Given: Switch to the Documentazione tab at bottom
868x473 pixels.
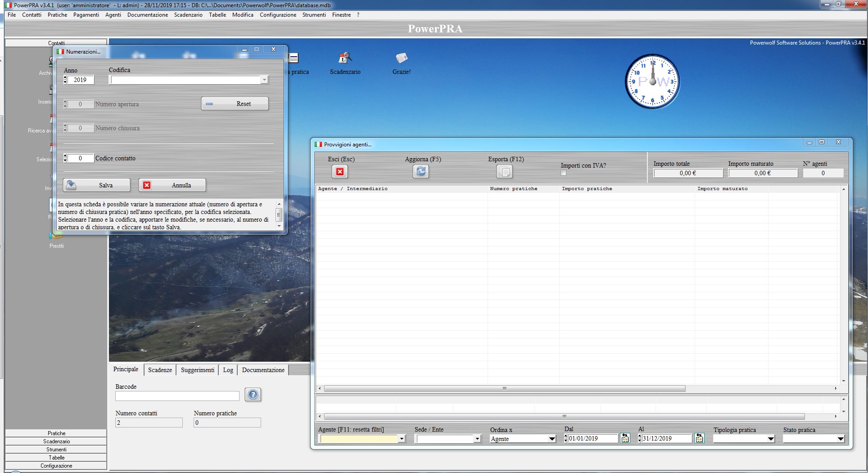Looking at the screenshot, I should click(x=263, y=370).
